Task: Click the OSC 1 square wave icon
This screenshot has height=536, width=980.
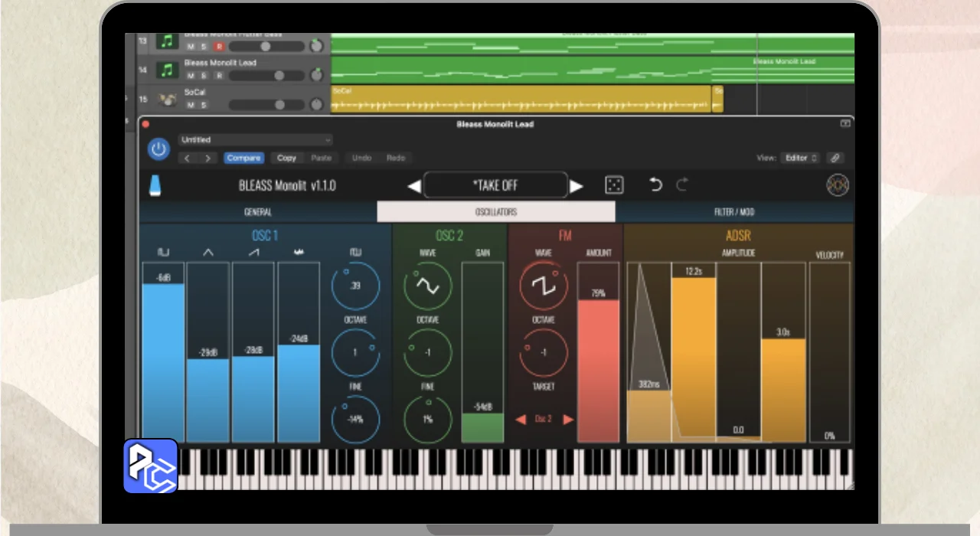Action: pos(163,252)
